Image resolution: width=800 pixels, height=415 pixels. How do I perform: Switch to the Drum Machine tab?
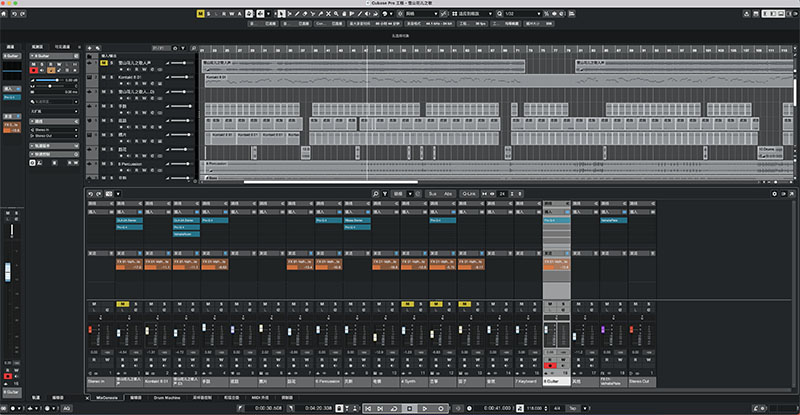[167, 398]
